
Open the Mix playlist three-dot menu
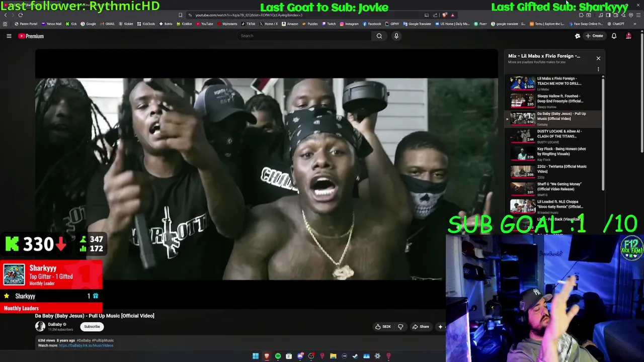click(598, 69)
